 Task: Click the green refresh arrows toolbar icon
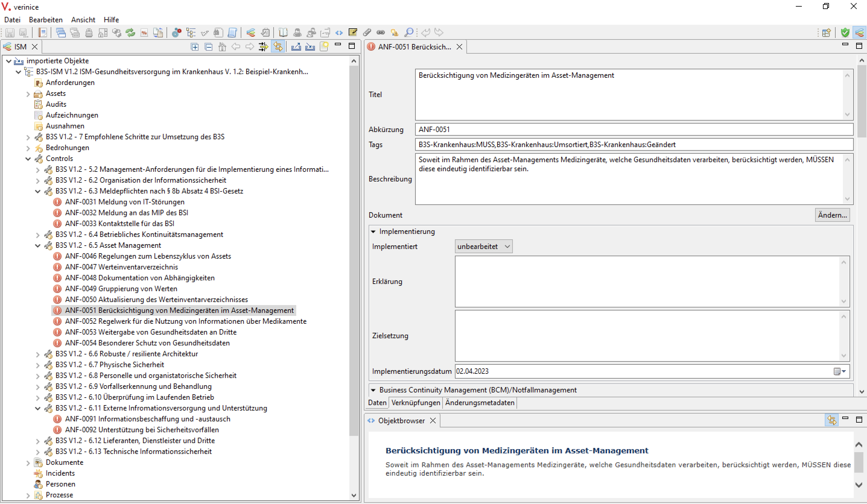(130, 33)
